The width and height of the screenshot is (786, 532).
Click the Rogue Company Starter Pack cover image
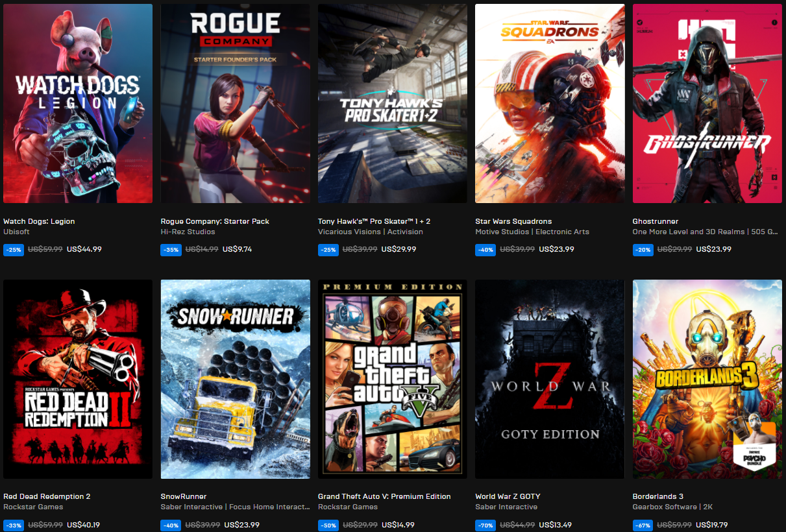(x=235, y=104)
